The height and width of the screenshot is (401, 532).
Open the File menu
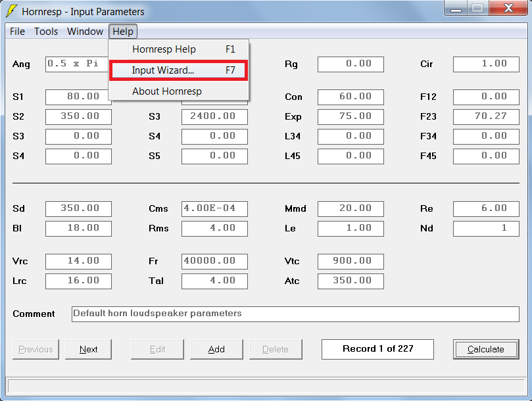(17, 32)
